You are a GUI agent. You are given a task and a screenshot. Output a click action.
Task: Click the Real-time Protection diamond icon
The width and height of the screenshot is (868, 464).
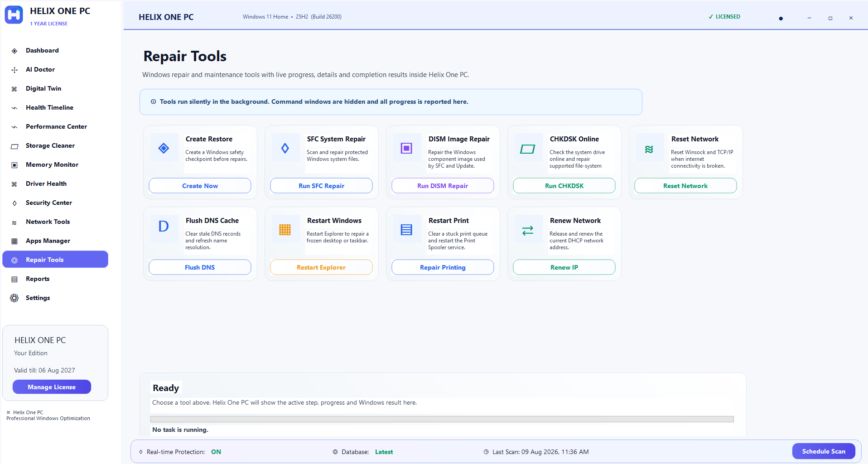point(141,452)
